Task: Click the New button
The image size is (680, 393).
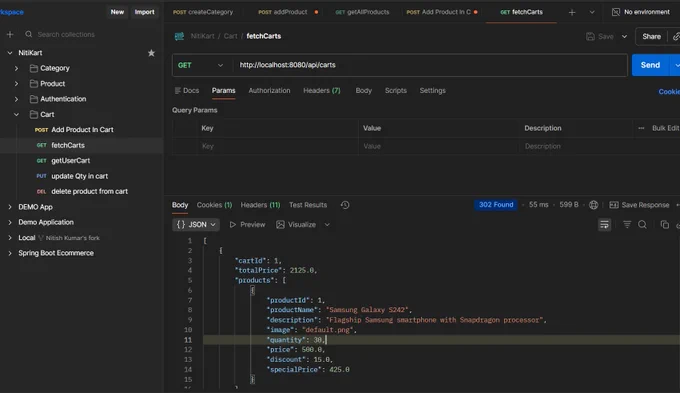Action: [117, 12]
